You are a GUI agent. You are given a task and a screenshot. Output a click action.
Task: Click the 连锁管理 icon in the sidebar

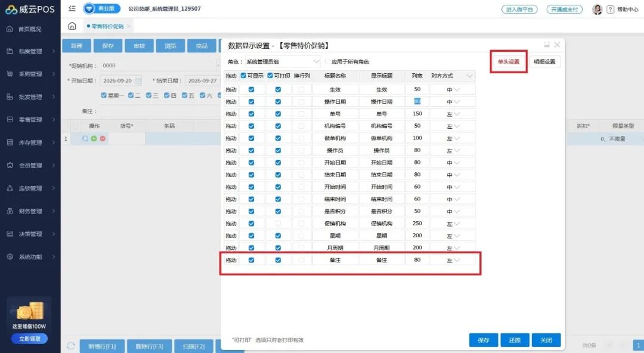tap(10, 188)
